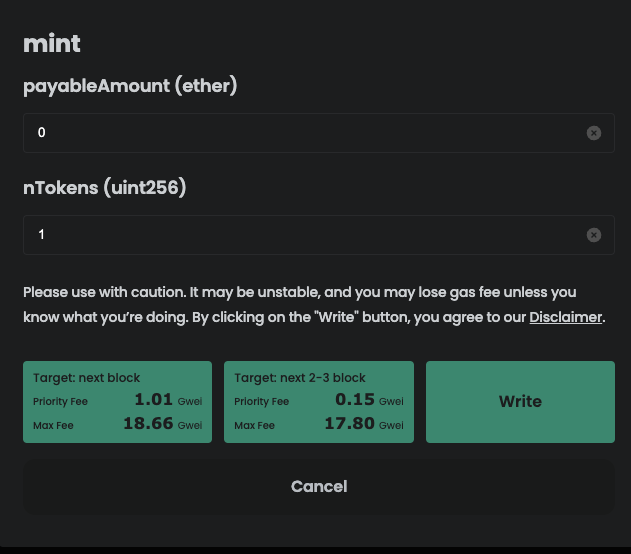The width and height of the screenshot is (631, 554).
Task: Focus the nTokens (uint256) input field
Action: pyautogui.click(x=319, y=235)
